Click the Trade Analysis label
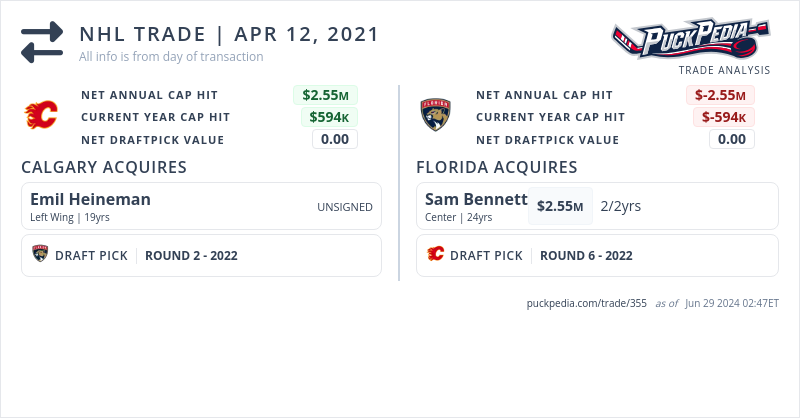 [724, 70]
